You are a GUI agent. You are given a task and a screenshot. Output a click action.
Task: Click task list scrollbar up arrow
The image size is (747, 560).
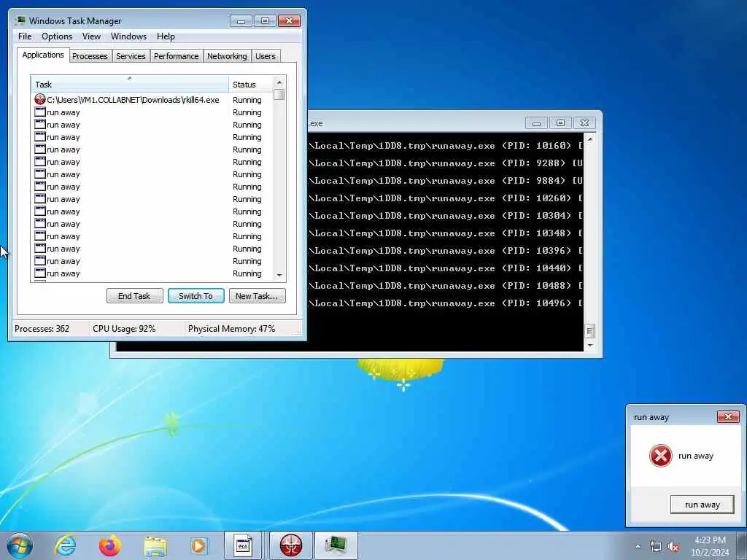(279, 82)
